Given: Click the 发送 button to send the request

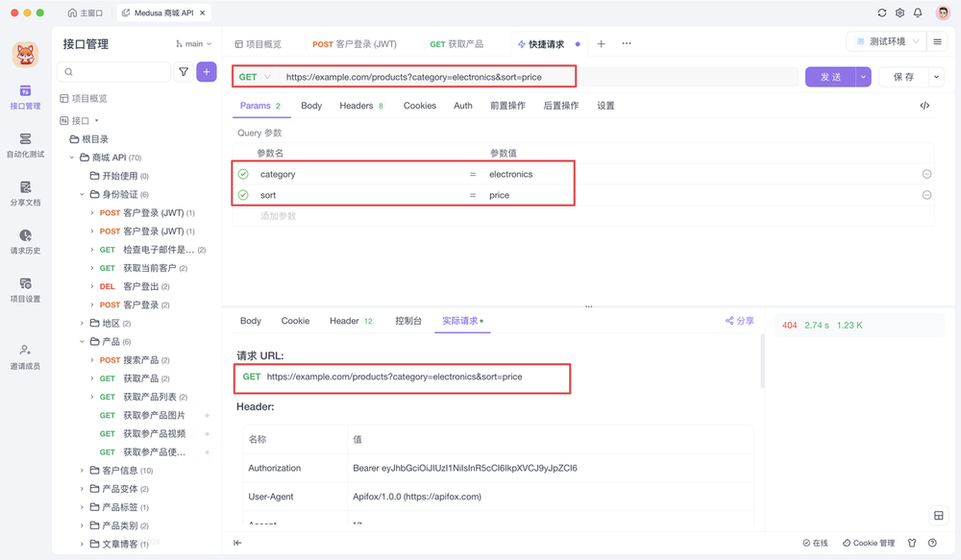Looking at the screenshot, I should [831, 75].
